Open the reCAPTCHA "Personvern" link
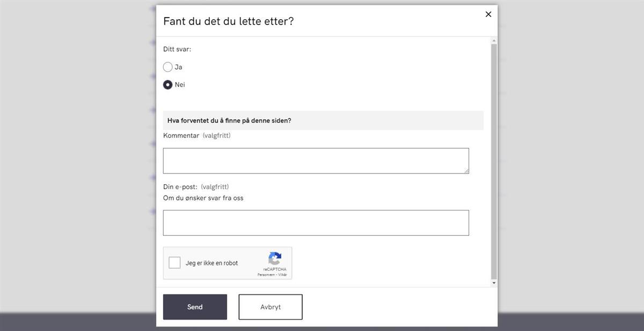Viewport: 644px width, 331px height. [x=266, y=275]
